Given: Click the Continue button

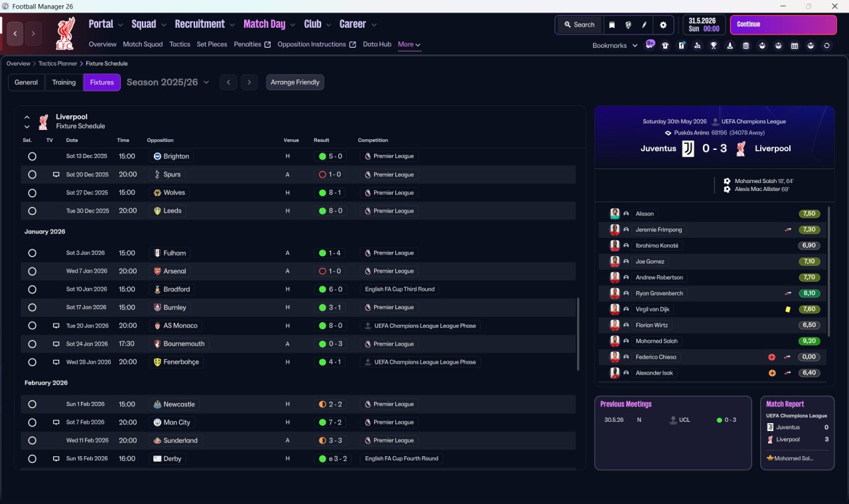Looking at the screenshot, I should 783,25.
